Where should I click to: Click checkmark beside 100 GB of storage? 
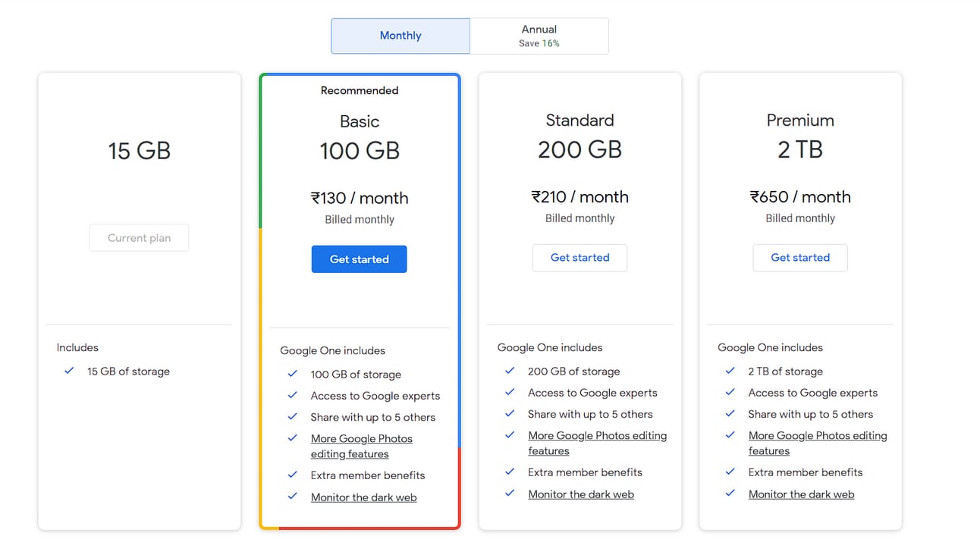[292, 374]
